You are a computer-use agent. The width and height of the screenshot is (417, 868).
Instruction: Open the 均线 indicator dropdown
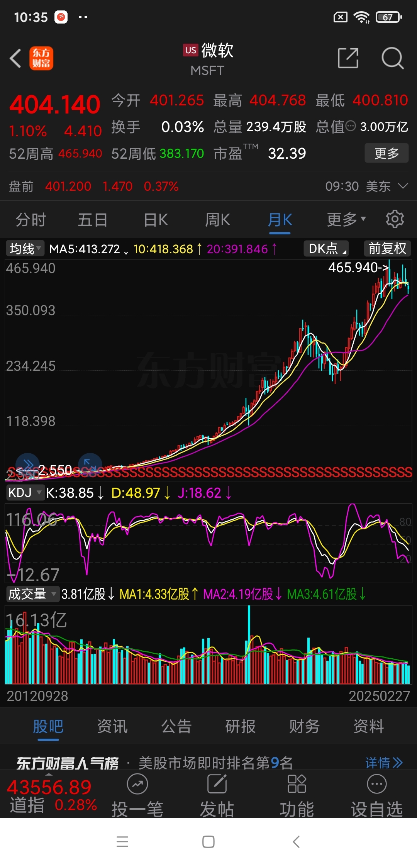25,249
